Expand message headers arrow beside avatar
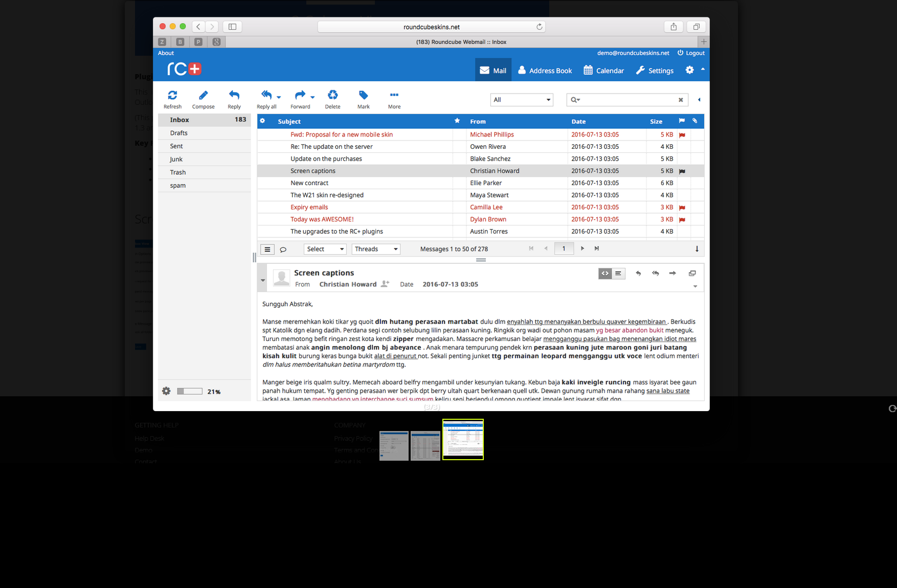Viewport: 897px width, 588px height. coord(263,280)
